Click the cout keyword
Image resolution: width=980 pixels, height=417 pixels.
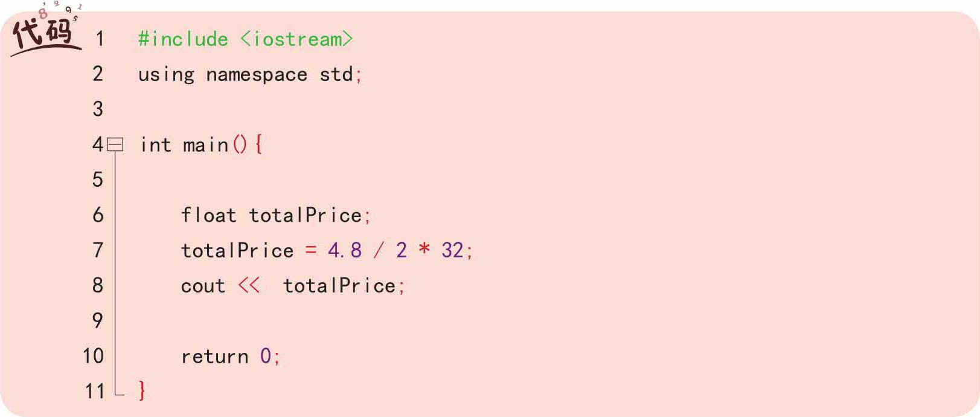(203, 286)
